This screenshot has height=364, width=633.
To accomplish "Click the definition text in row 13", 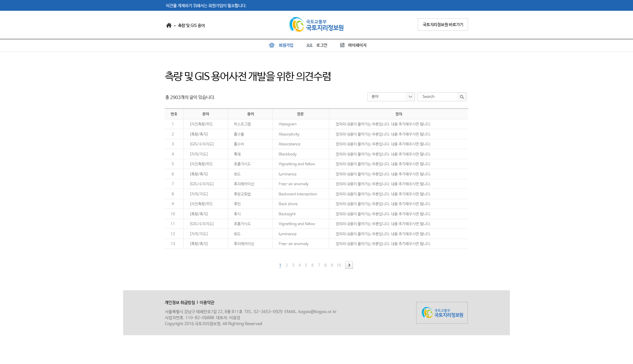I will pyautogui.click(x=383, y=244).
